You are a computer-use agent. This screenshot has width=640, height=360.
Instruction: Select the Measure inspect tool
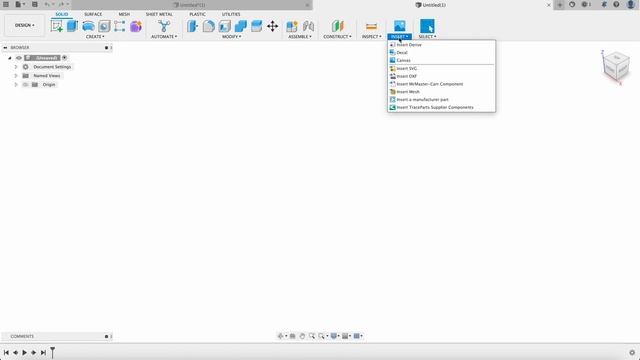point(371,26)
